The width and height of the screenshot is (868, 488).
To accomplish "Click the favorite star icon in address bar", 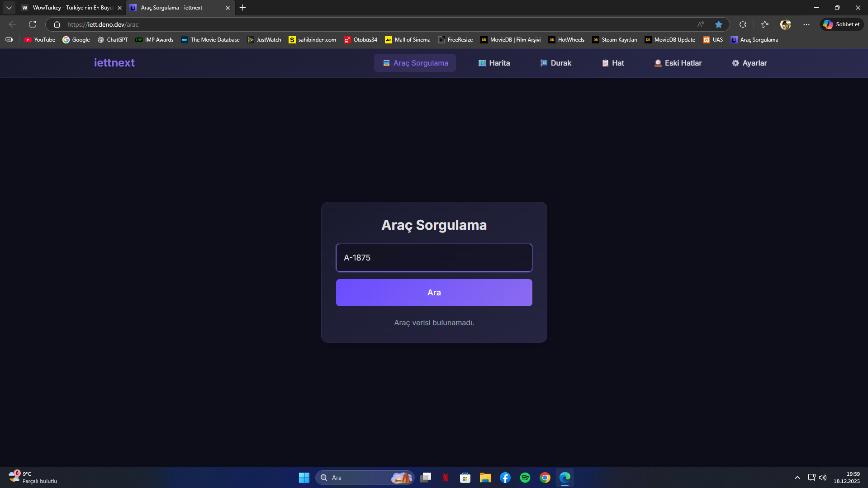I will coord(718,24).
